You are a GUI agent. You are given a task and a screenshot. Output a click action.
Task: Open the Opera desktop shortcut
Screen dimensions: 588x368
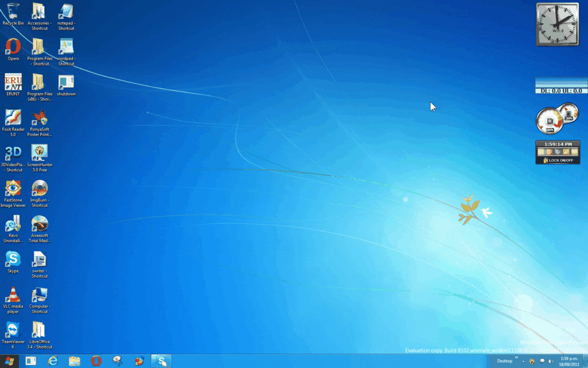click(13, 47)
